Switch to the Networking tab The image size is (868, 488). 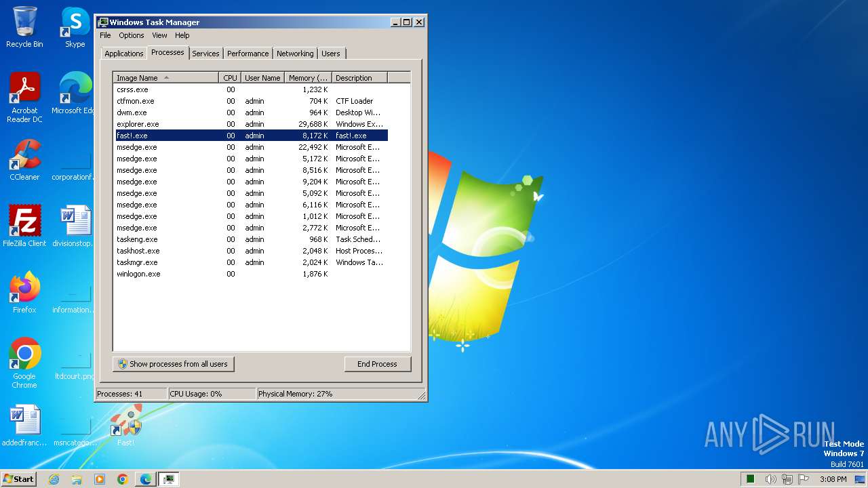click(295, 54)
